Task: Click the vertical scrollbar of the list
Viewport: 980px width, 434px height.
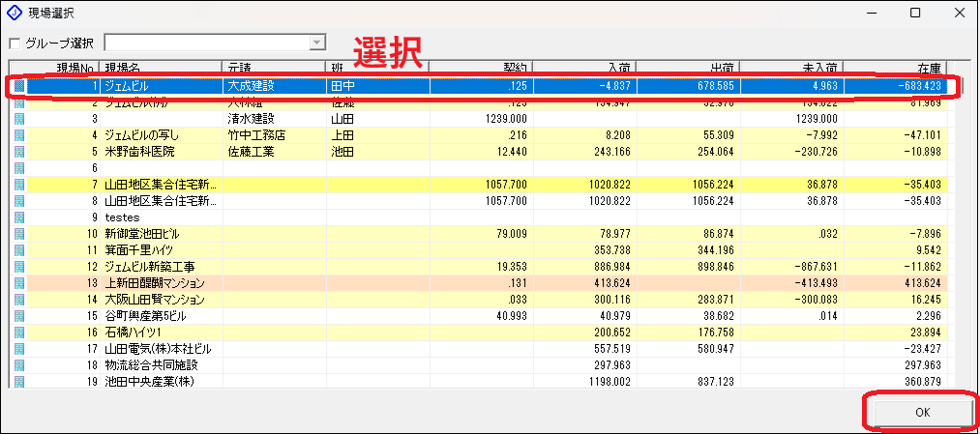Action: point(953,232)
